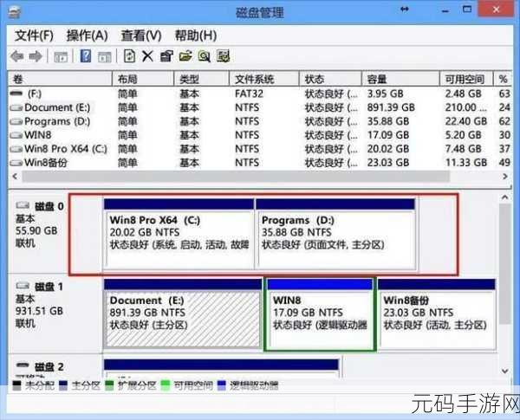Click the last toolbar settings icon
Screen dimensions: 520x420
tap(224, 56)
